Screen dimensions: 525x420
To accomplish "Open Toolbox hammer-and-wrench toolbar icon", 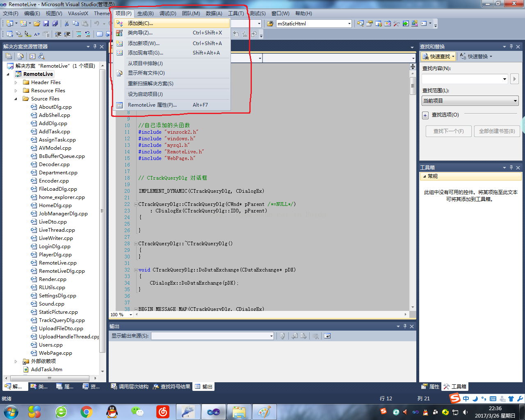I will click(x=397, y=23).
